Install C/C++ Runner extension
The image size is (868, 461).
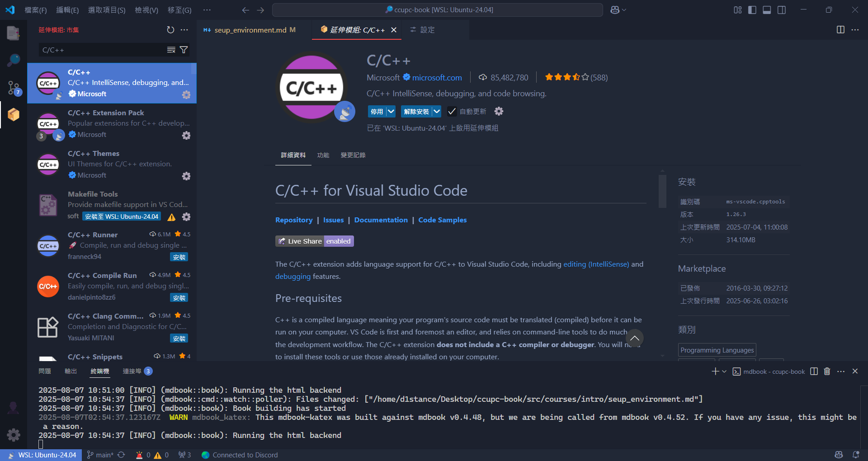click(179, 257)
